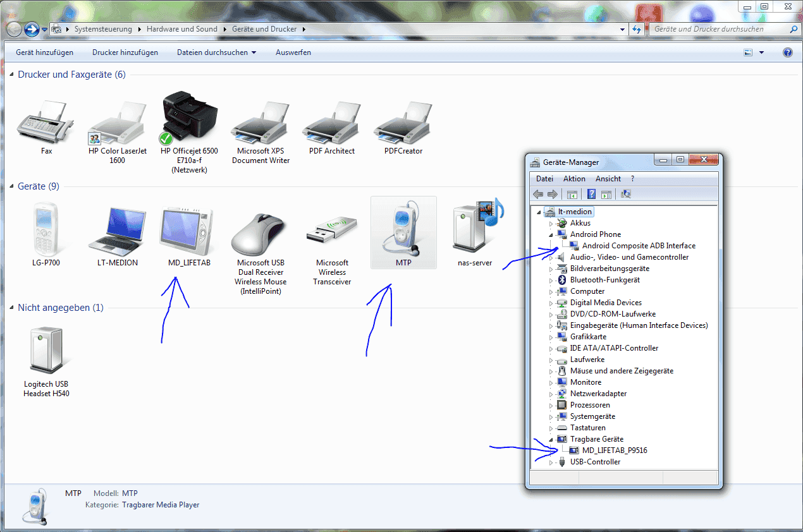This screenshot has width=803, height=532.
Task: Select Android Composite ADB Interface tree item
Action: coord(639,246)
